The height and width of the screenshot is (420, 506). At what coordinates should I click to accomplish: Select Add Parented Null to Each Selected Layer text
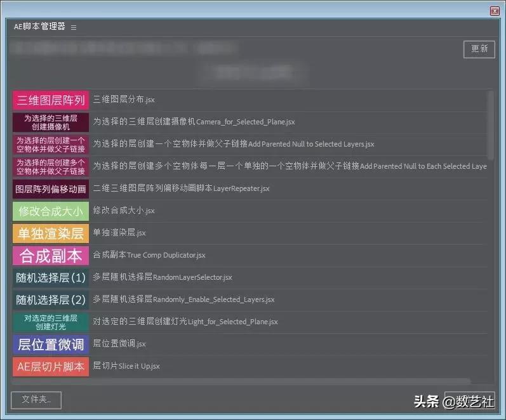coord(423,166)
